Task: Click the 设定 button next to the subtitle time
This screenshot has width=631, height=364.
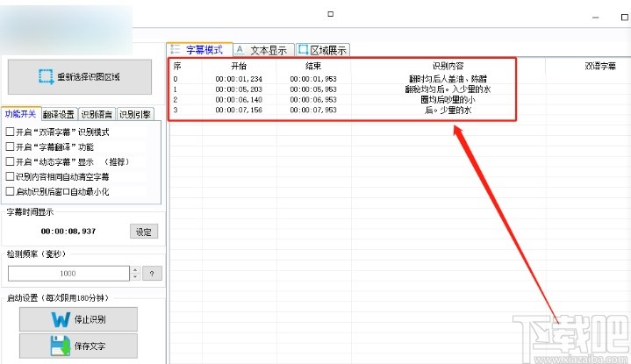Action: click(144, 232)
